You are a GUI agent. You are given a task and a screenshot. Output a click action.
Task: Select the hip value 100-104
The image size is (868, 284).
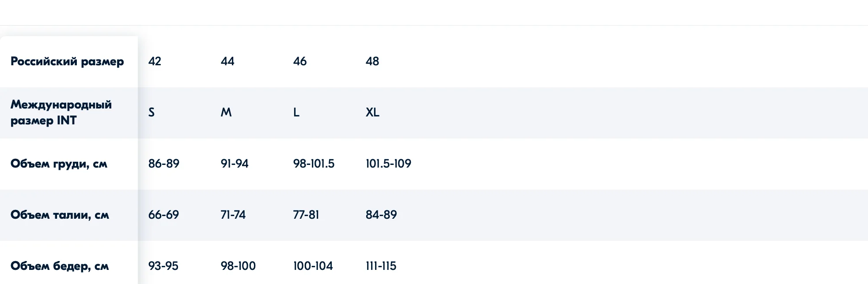click(x=313, y=266)
